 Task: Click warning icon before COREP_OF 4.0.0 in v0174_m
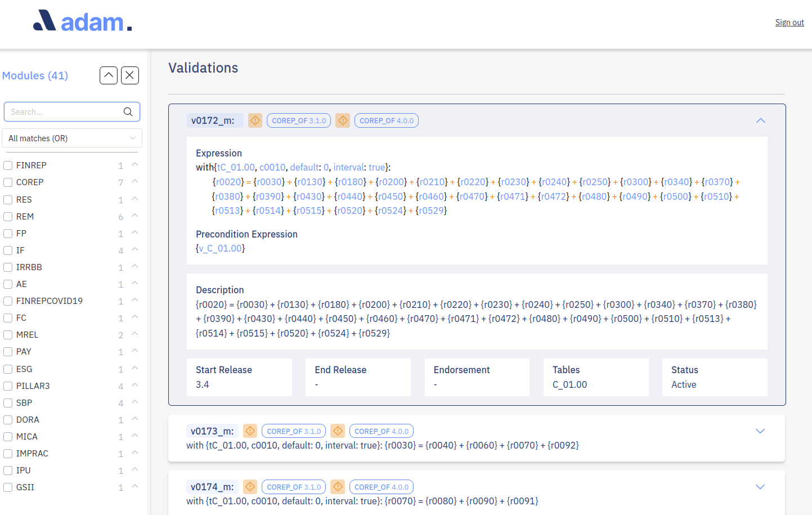tap(338, 487)
